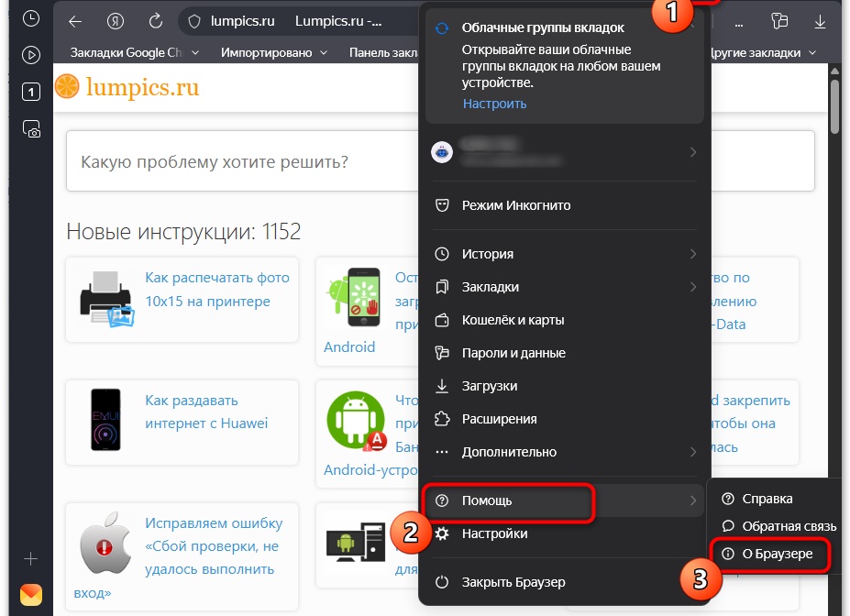
Task: Open the screenshot tool in sidebar
Action: click(31, 129)
